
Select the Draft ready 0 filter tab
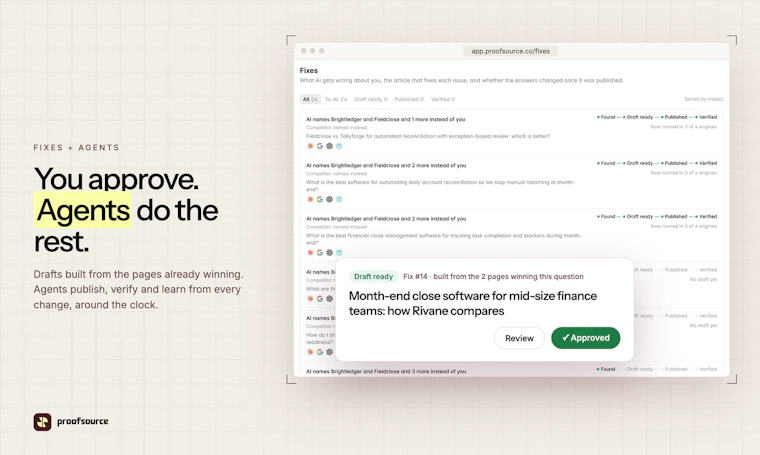(x=371, y=99)
